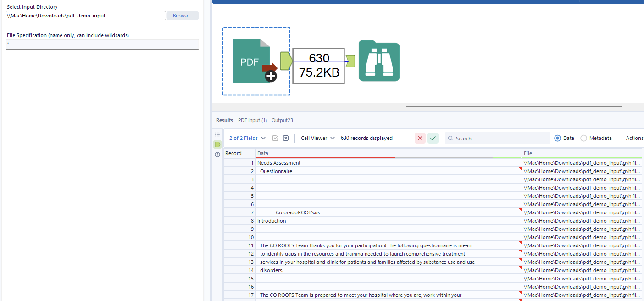The width and height of the screenshot is (644, 301).
Task: Click the File Specification input field
Action: [x=102, y=44]
